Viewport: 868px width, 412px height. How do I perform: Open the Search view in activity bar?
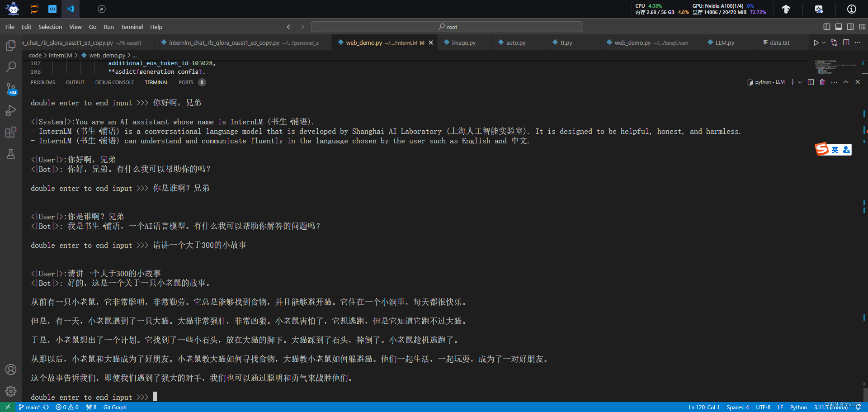tap(11, 67)
